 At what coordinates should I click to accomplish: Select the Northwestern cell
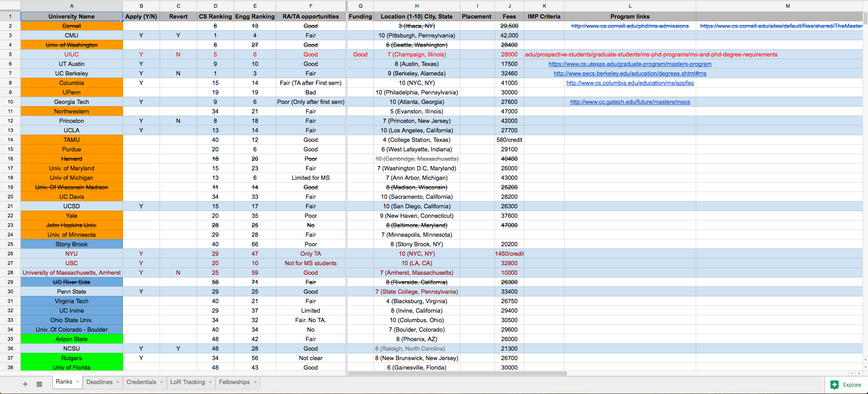(x=71, y=112)
